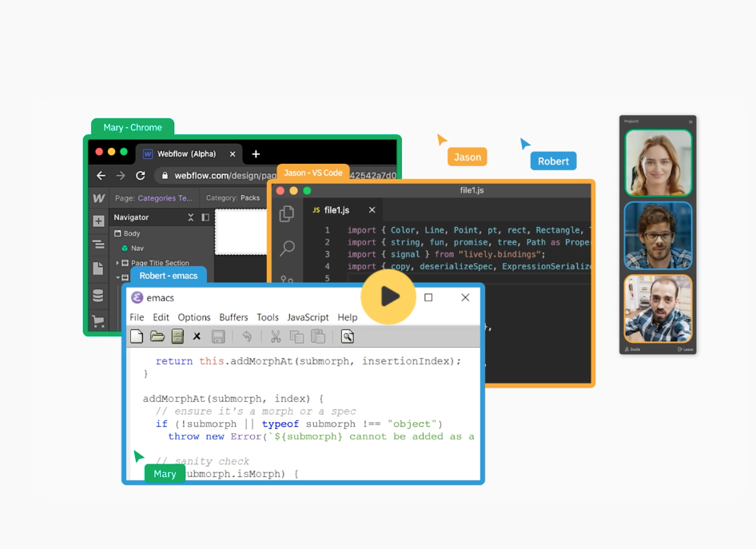Click line number 3 in VS Code

tap(327, 254)
